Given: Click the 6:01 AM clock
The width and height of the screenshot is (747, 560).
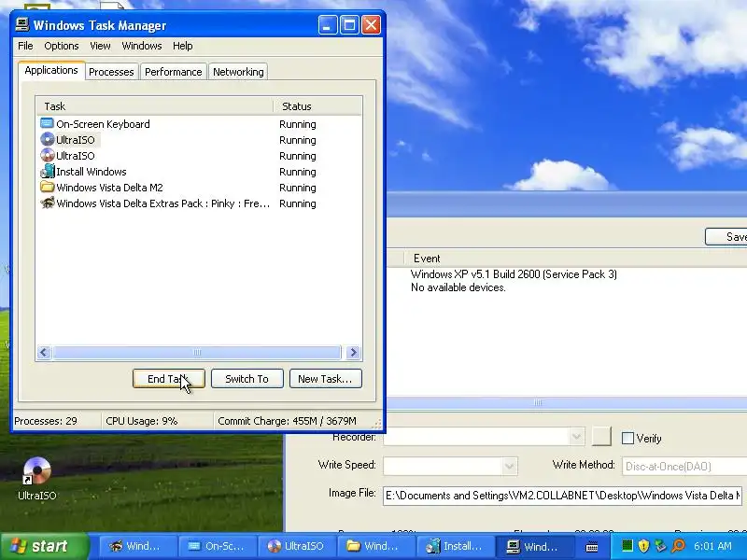Looking at the screenshot, I should (712, 546).
